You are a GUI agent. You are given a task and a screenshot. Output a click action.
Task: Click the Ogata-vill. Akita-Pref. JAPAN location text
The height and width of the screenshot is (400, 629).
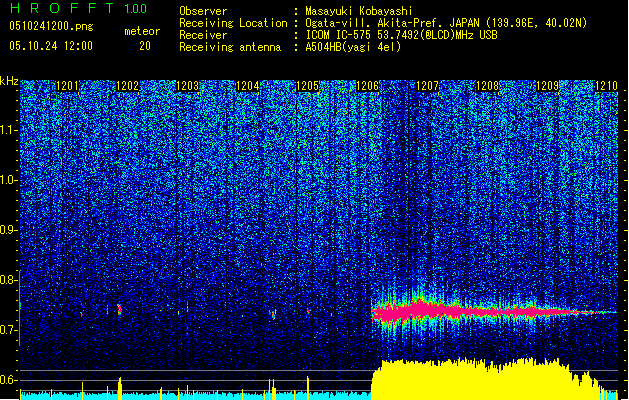446,23
